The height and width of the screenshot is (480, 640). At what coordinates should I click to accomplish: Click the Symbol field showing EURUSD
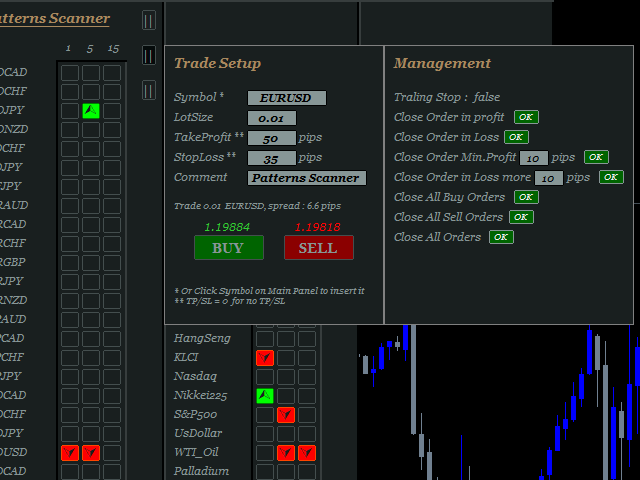pyautogui.click(x=286, y=98)
